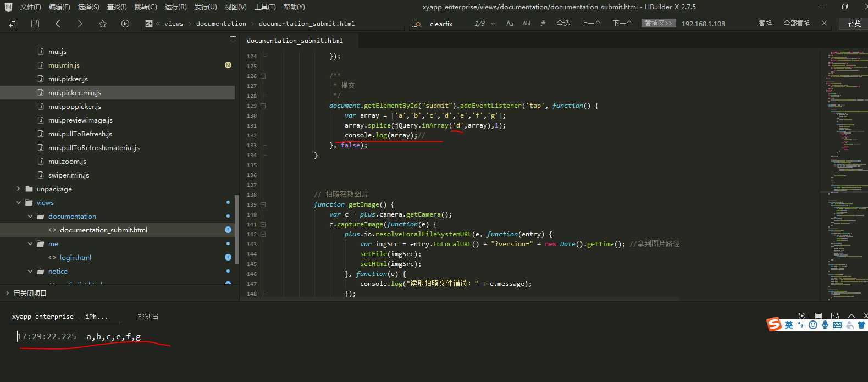Image resolution: width=868 pixels, height=382 pixels.
Task: Open swiper.min.js in file tree
Action: (x=69, y=175)
